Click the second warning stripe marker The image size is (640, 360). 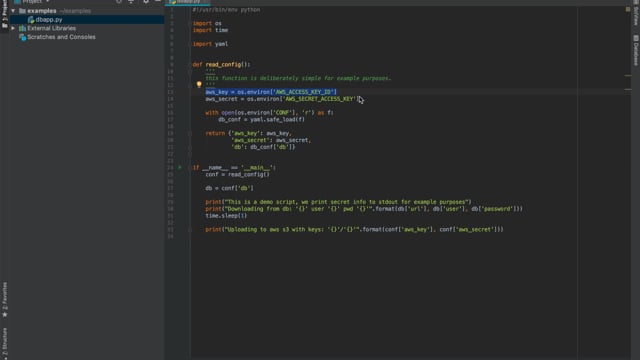click(628, 89)
